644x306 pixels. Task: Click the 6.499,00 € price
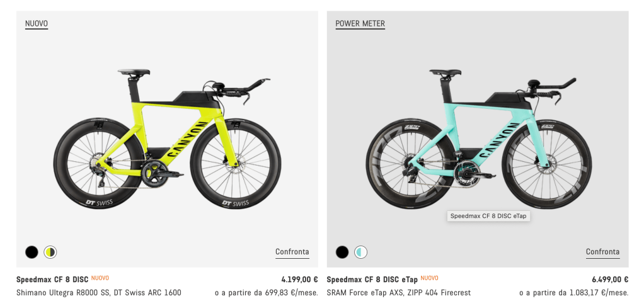[x=609, y=280]
